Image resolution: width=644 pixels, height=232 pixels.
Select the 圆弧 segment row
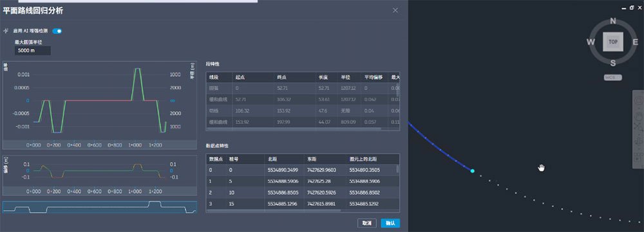pyautogui.click(x=303, y=88)
